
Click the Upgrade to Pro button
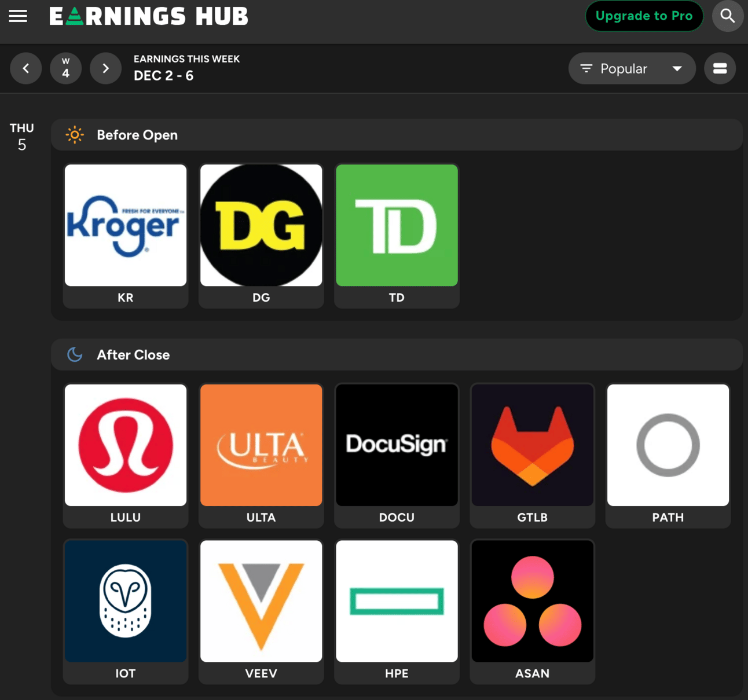644,16
